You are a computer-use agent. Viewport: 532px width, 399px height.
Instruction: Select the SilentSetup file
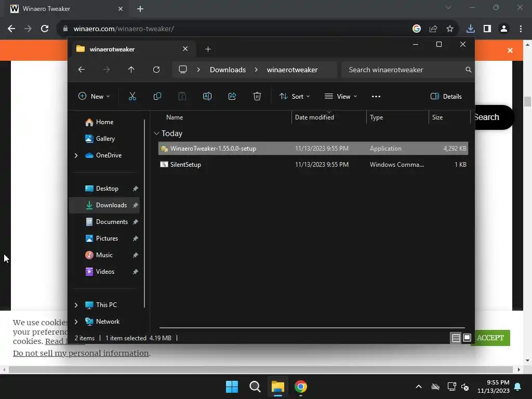[313, 165]
